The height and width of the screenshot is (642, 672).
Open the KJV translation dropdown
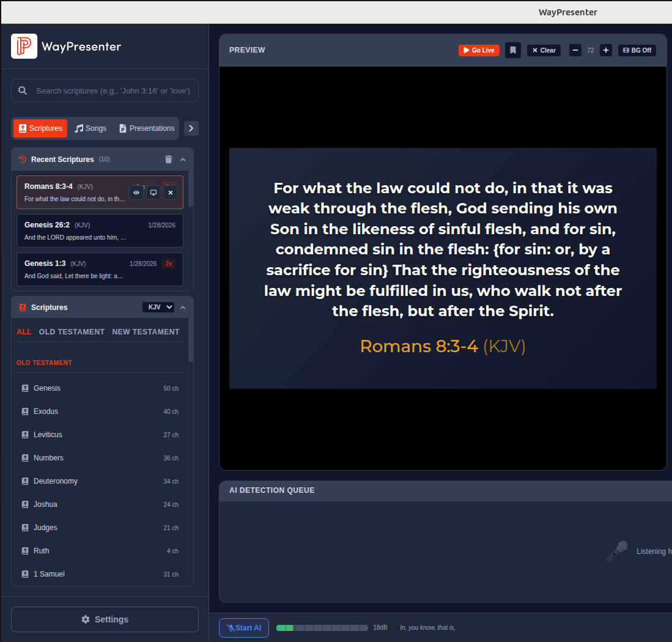pos(158,307)
